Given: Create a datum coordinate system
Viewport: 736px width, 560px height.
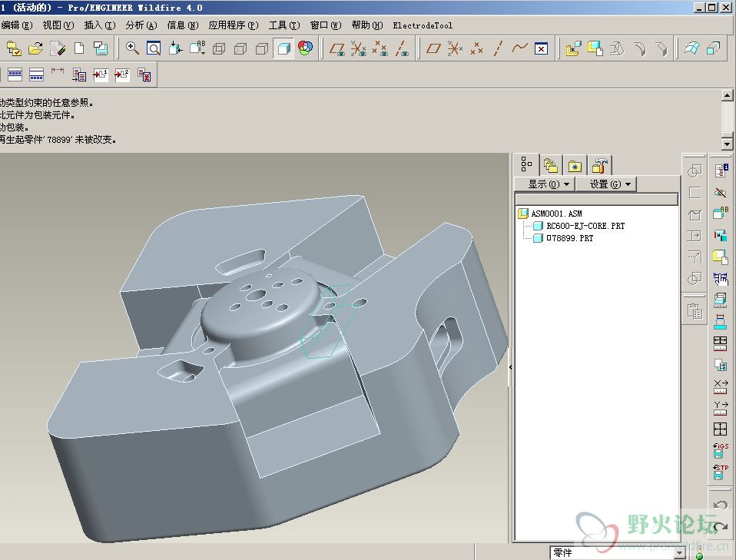Looking at the screenshot, I should (x=454, y=48).
